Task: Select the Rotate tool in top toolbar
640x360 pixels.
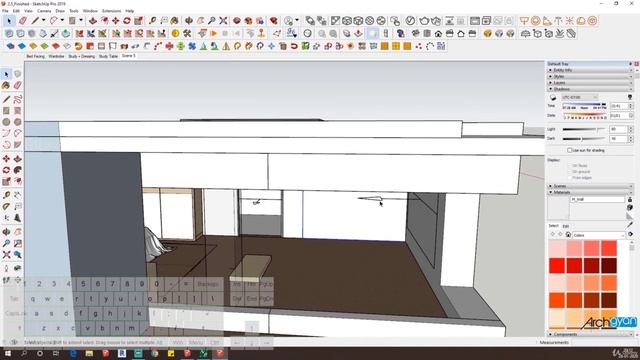Action: click(127, 21)
